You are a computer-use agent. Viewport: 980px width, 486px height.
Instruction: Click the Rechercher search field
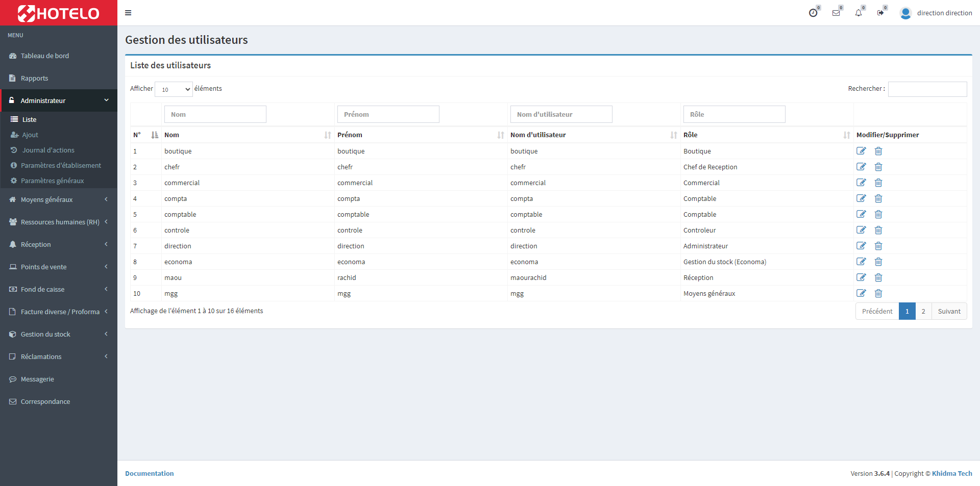pyautogui.click(x=927, y=89)
